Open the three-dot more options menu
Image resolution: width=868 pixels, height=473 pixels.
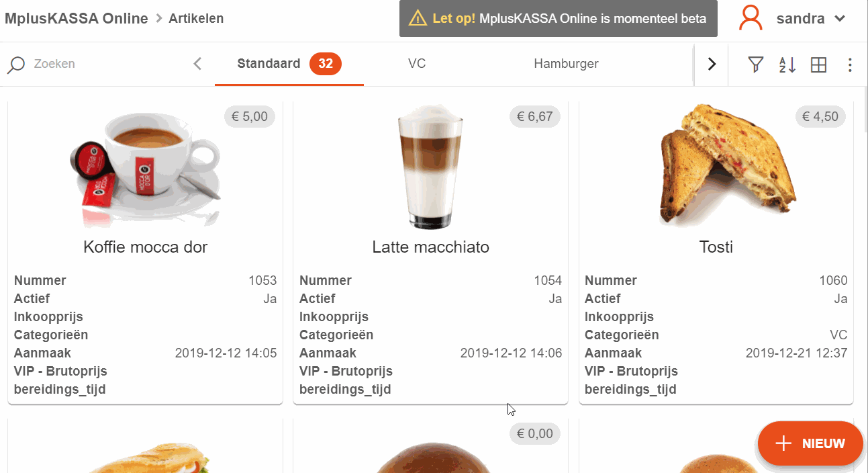coord(850,64)
